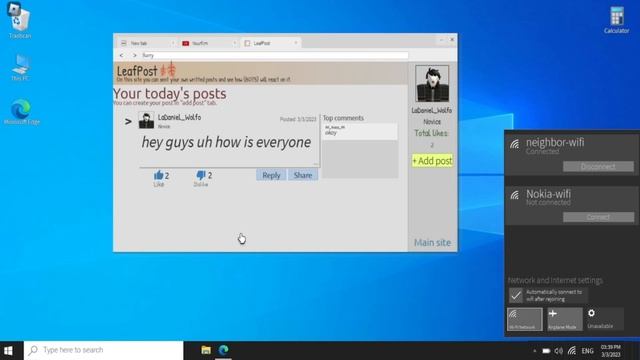Image resolution: width=640 pixels, height=360 pixels.
Task: Open the Main site link
Action: 432,242
